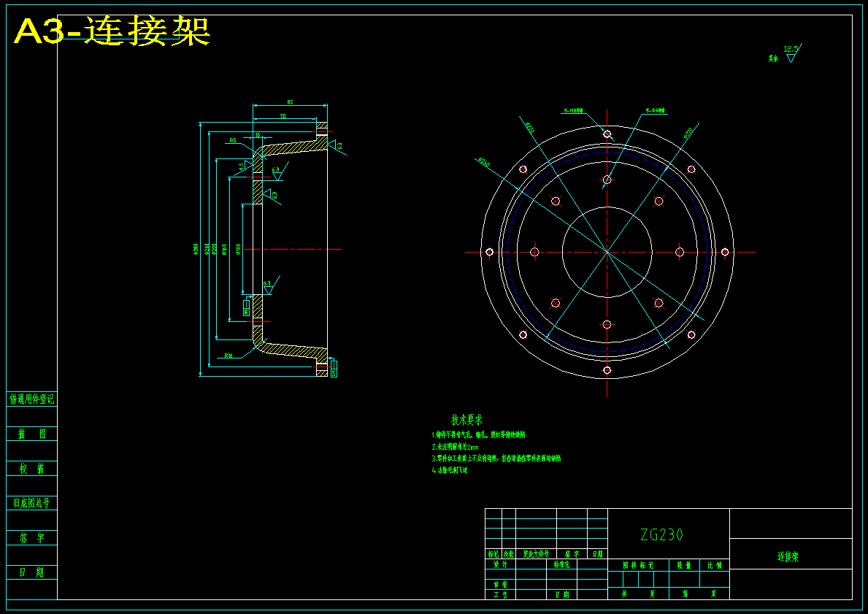
Task: Click the '标准化' cell in title block
Action: 561,564
